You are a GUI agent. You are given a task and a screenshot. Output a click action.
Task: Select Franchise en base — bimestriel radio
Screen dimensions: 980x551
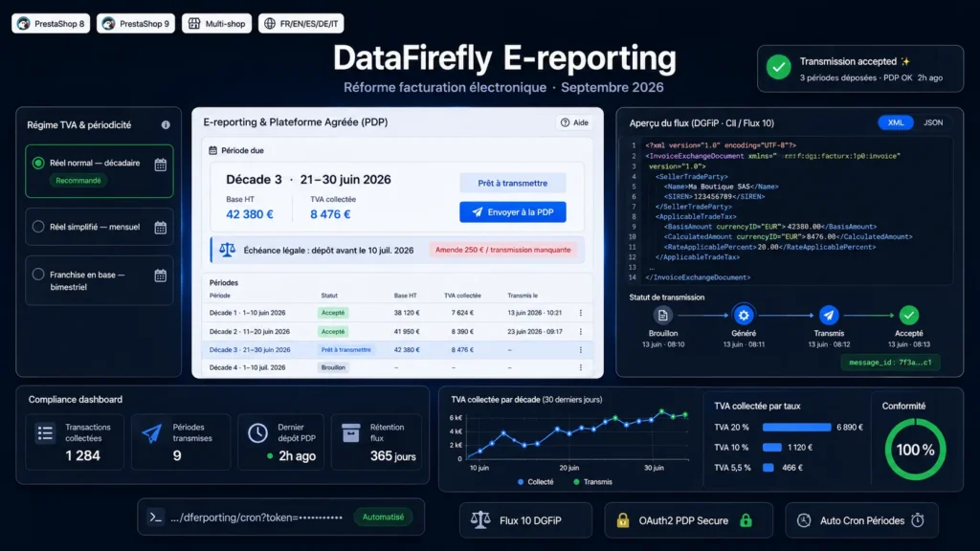pyautogui.click(x=38, y=275)
